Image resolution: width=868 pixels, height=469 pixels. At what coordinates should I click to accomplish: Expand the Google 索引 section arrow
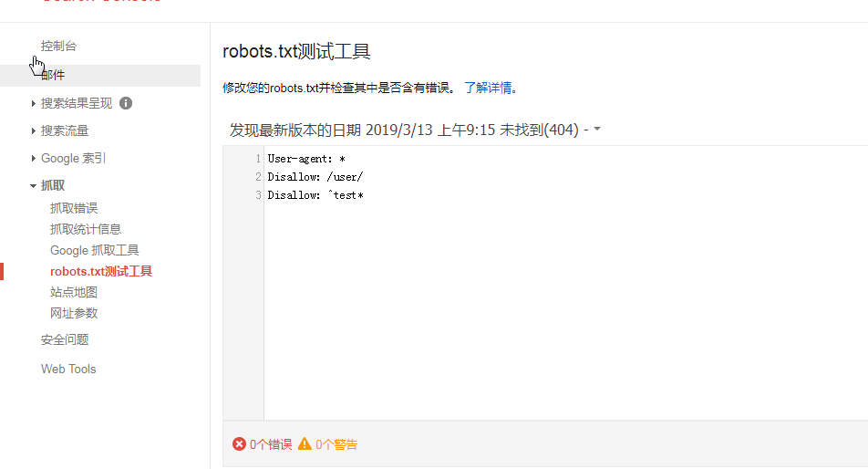(33, 159)
